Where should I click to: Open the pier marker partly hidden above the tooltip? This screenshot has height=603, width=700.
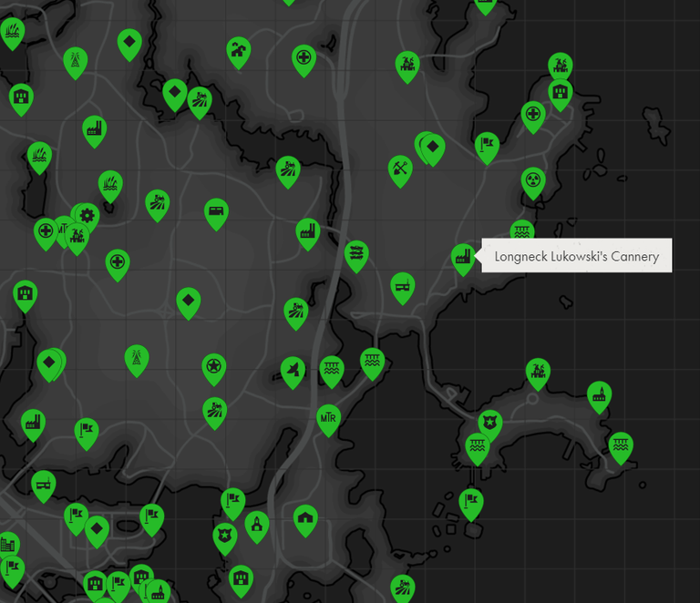point(522,230)
